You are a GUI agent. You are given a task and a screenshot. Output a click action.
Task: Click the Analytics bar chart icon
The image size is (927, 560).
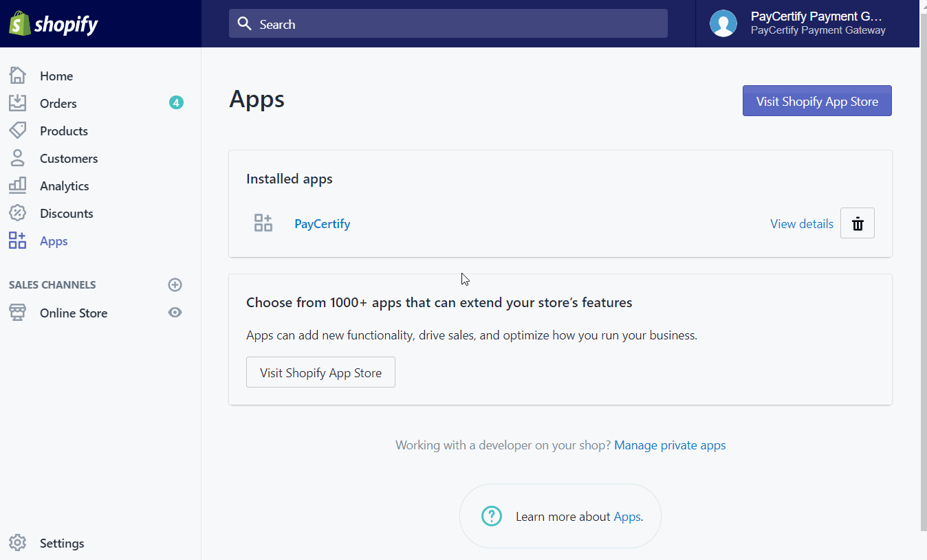(17, 186)
